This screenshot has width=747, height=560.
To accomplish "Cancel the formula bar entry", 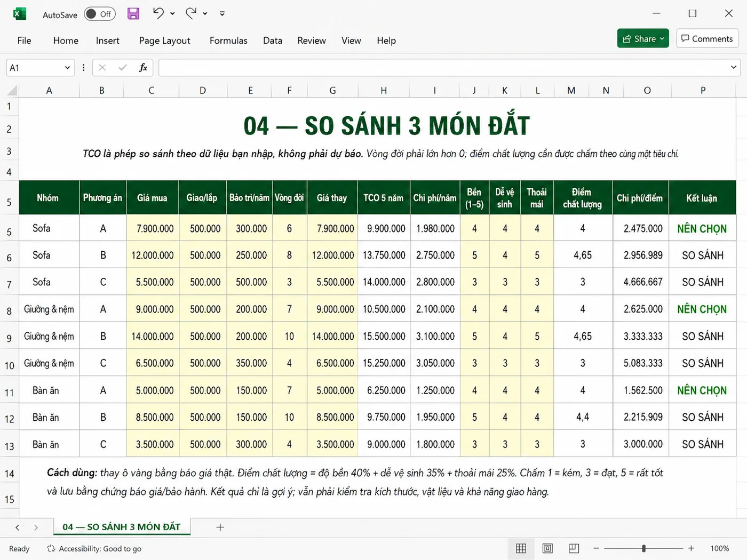I will click(x=102, y=68).
